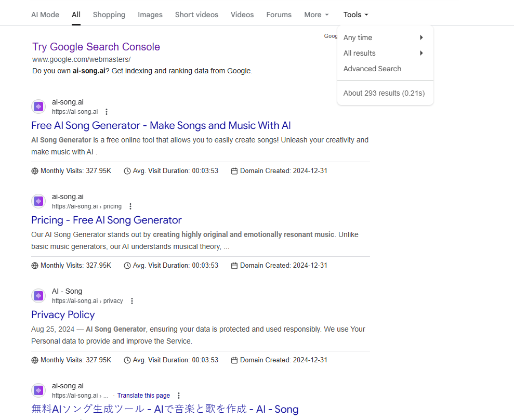
Task: Click globe icon in first result's Monthly Visits
Action: [x=35, y=171]
